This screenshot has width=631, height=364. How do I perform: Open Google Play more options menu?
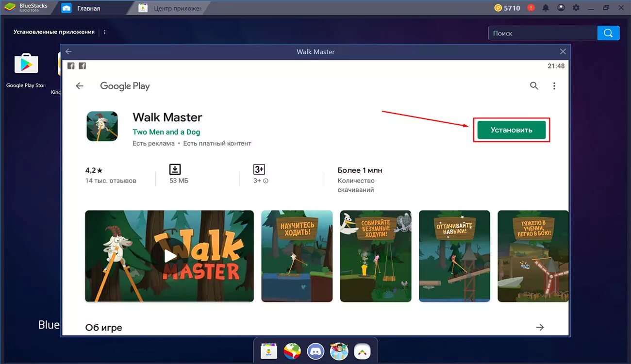pyautogui.click(x=554, y=86)
